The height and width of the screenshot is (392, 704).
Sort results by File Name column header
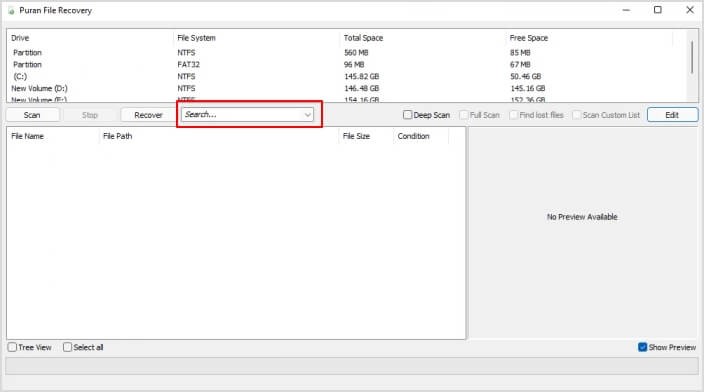(53, 136)
